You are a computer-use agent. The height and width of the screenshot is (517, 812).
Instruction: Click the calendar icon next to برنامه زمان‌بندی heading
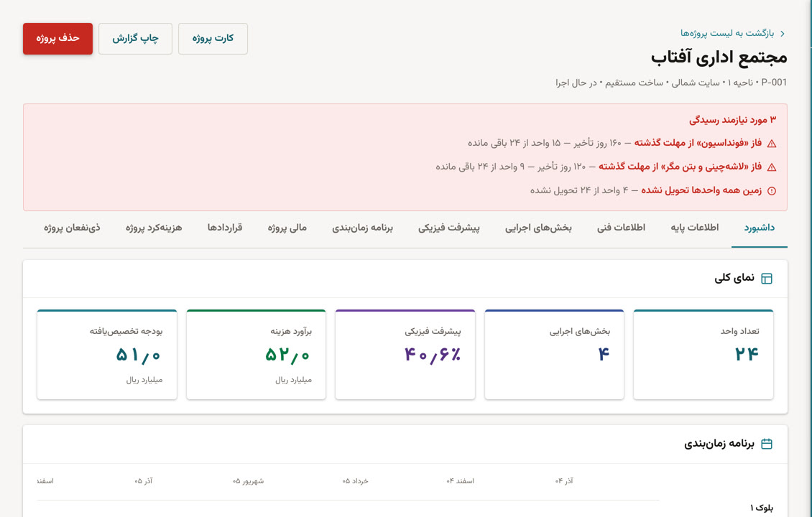click(767, 444)
